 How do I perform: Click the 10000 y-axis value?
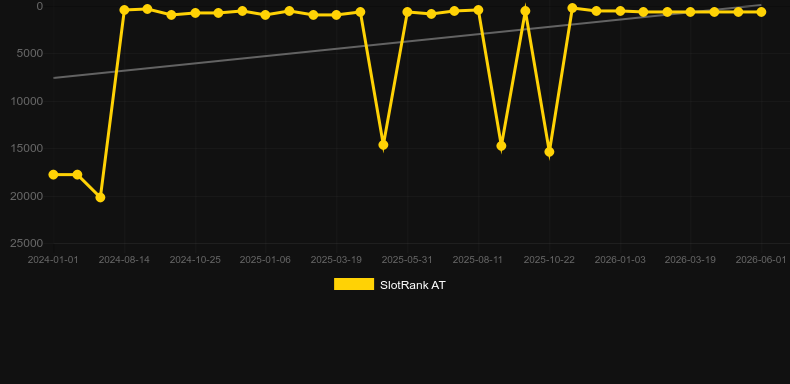tap(27, 101)
